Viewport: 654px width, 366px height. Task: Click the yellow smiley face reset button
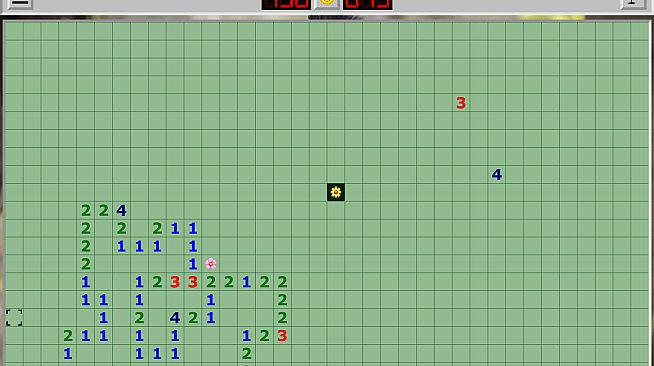(x=327, y=3)
